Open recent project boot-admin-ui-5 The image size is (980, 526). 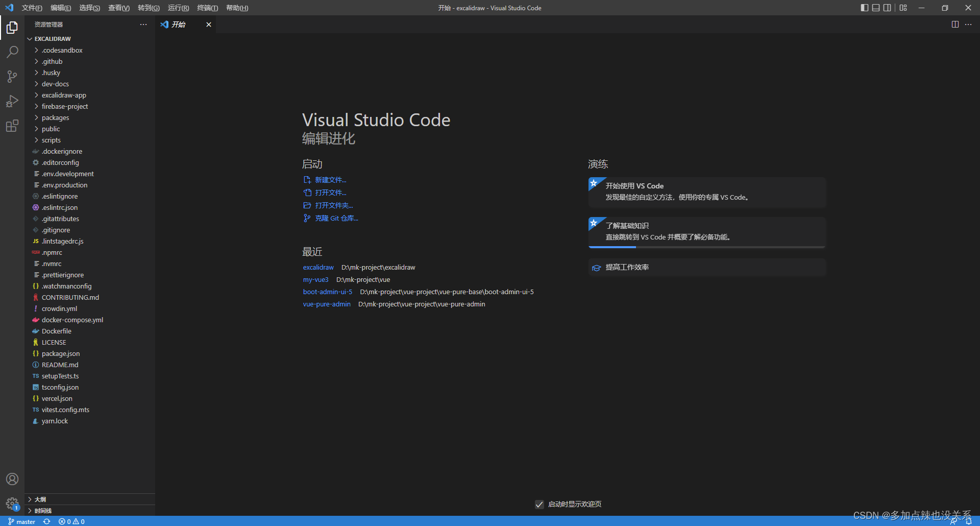(x=327, y=292)
